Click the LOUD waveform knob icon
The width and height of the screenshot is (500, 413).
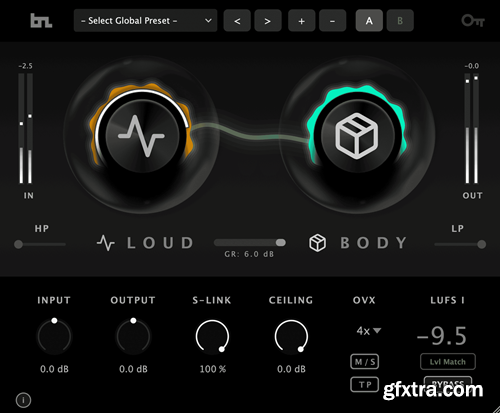tap(141, 136)
